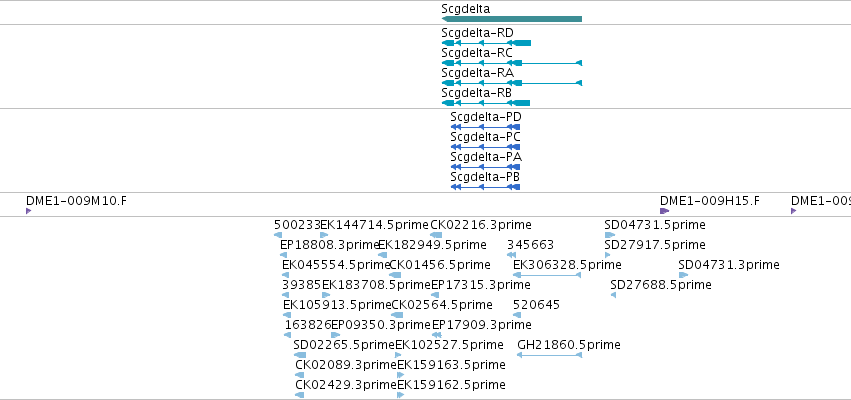Click the GH21860.5prime feature line
Screen dimensions: 851x400
[549, 355]
